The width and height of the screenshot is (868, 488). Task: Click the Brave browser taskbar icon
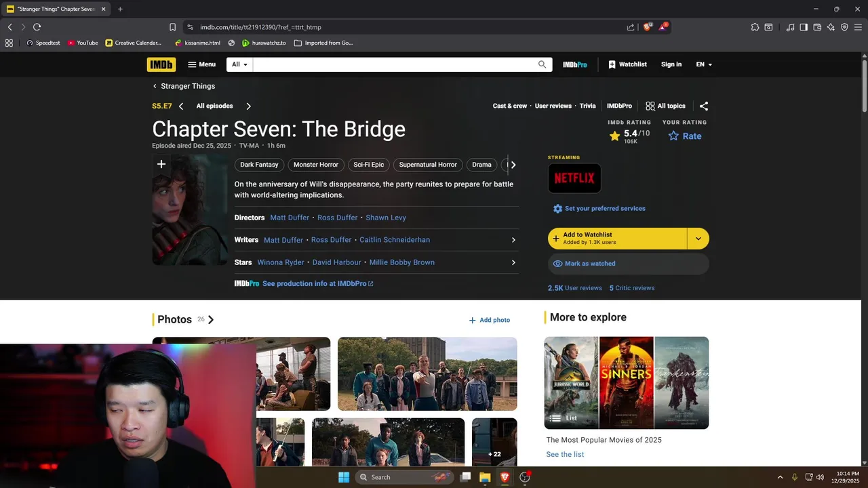(x=505, y=477)
